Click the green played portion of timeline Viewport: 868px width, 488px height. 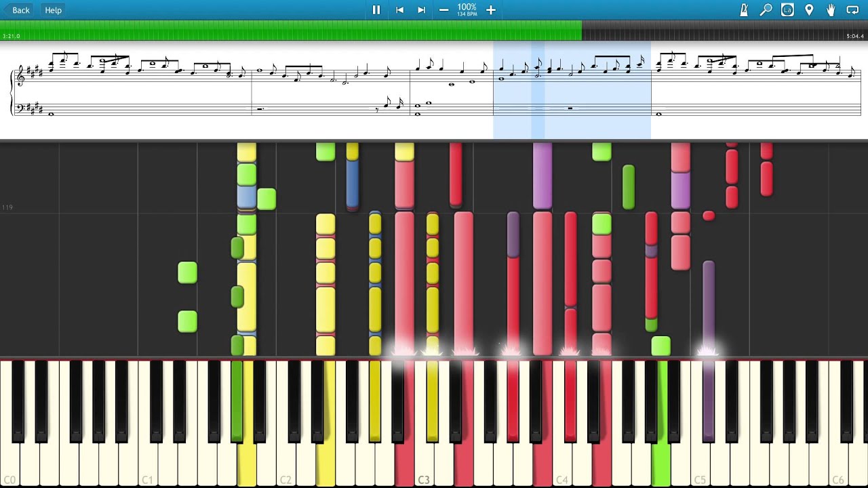click(x=292, y=30)
